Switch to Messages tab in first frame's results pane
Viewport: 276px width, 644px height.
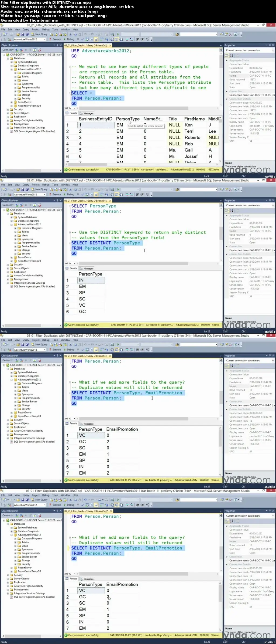pos(87,113)
